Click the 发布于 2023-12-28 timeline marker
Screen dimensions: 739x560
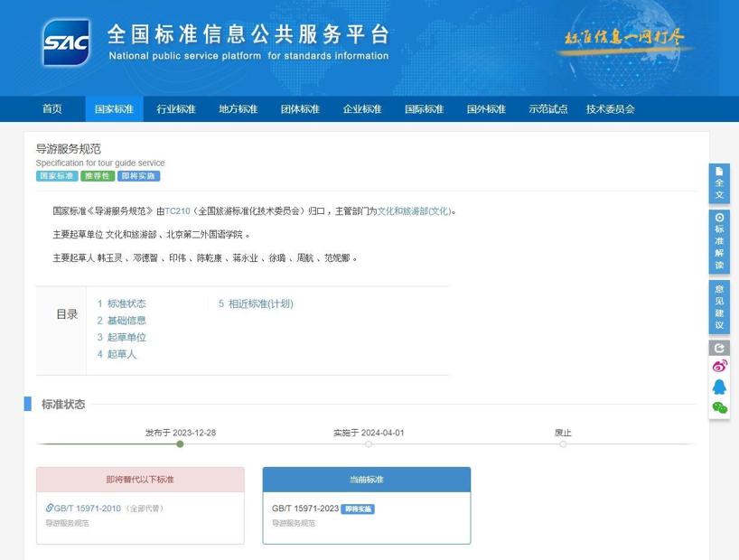[x=181, y=443]
